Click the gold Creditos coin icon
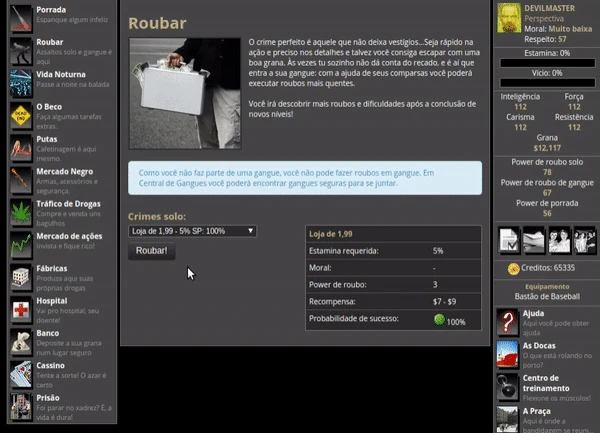 pyautogui.click(x=513, y=269)
